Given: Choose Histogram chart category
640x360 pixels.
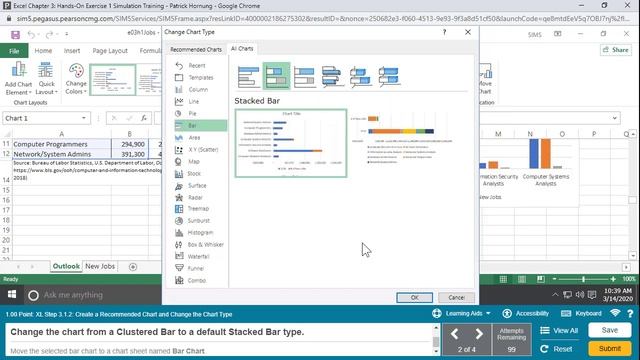Looking at the screenshot, I should coord(200,232).
